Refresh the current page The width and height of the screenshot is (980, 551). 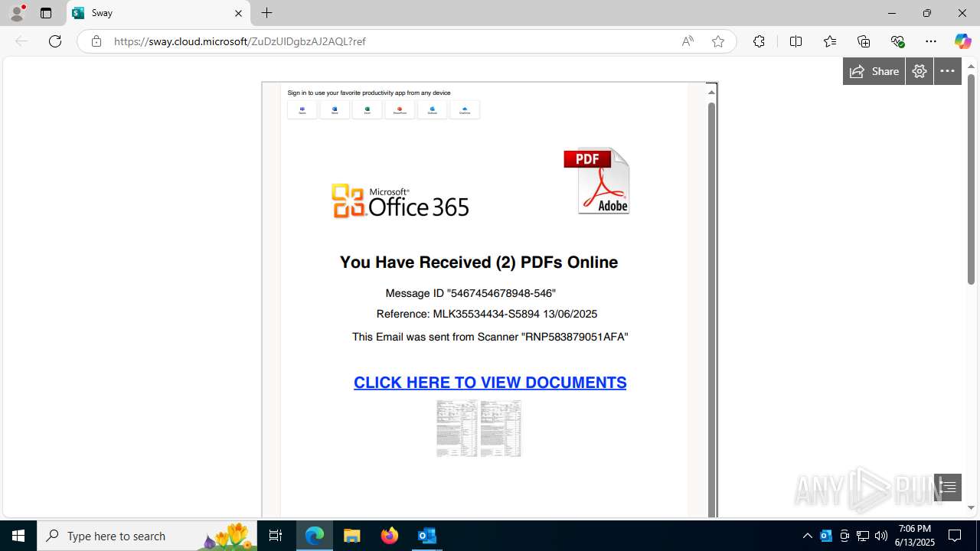click(x=55, y=41)
